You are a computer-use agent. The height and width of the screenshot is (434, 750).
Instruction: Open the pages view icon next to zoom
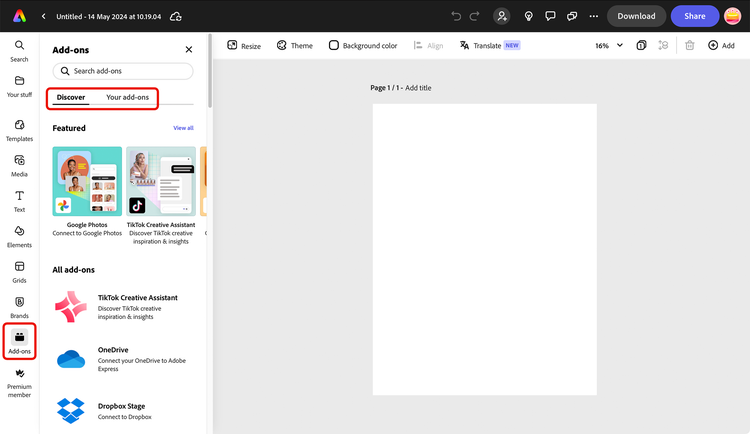point(641,45)
